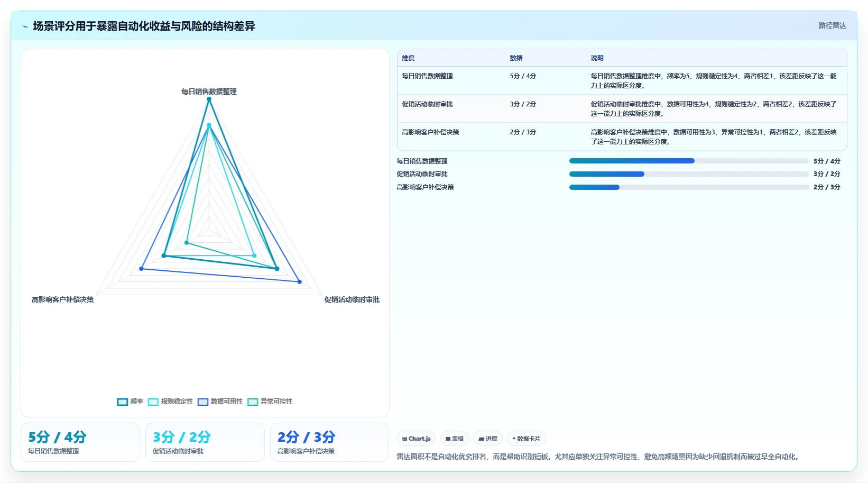Click the 维度 column header
The width and height of the screenshot is (868, 483).
tap(408, 58)
